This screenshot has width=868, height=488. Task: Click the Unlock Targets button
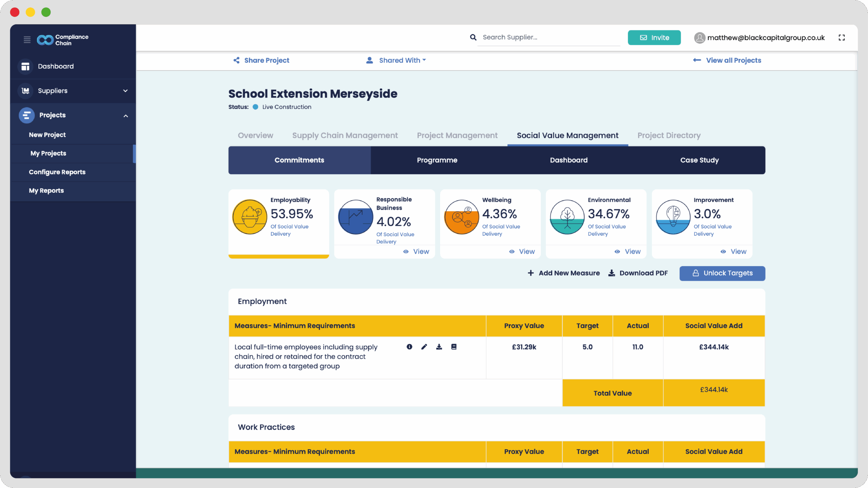(722, 273)
